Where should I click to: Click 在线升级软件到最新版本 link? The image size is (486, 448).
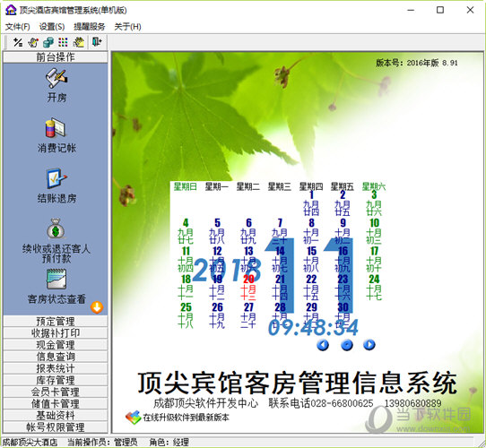click(x=186, y=418)
